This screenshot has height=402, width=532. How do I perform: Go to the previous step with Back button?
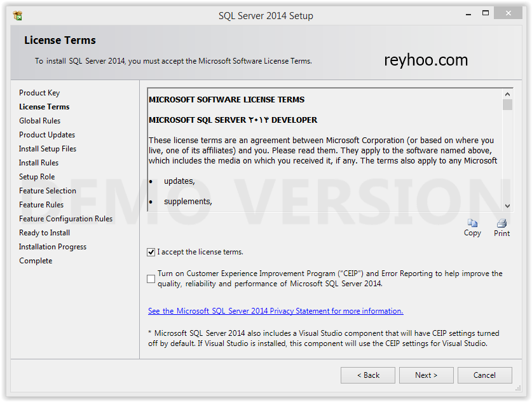pyautogui.click(x=368, y=375)
